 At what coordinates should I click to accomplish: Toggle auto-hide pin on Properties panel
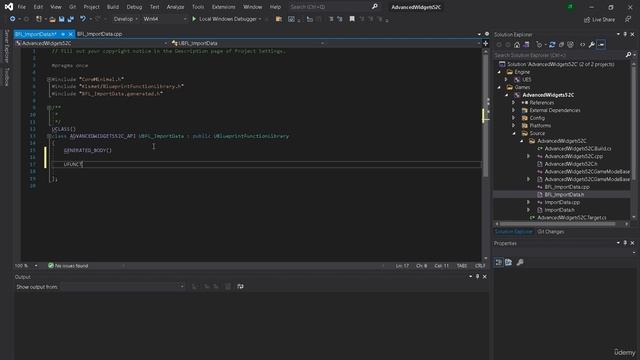click(625, 243)
